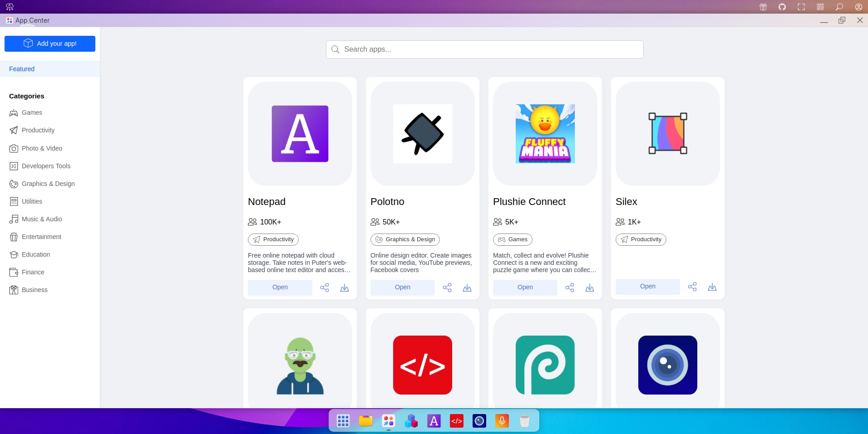This screenshot has width=868, height=434.
Task: Open the file manager folder in dock
Action: [366, 421]
